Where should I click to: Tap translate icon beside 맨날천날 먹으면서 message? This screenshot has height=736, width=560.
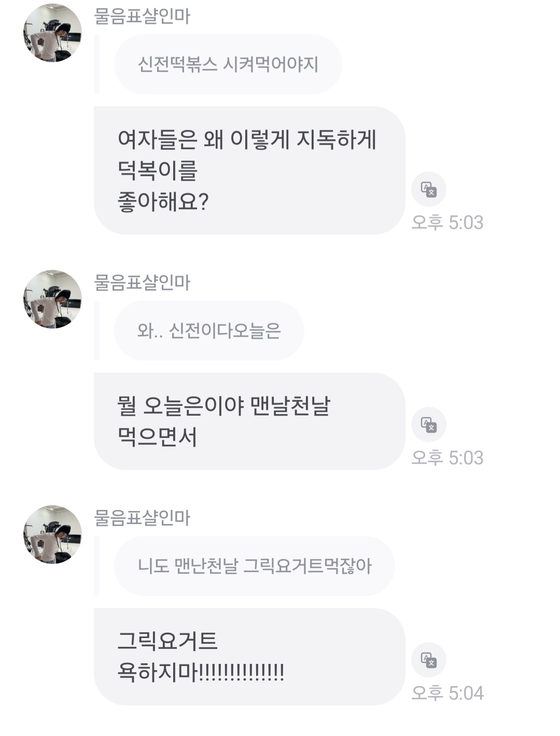(x=428, y=424)
